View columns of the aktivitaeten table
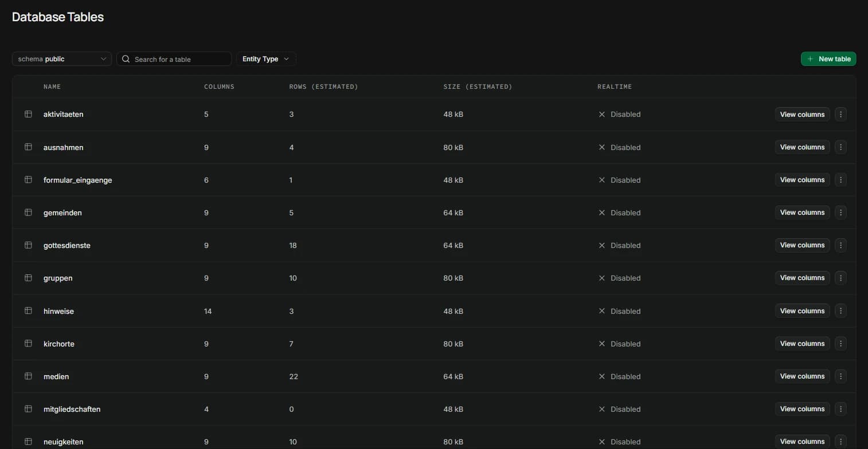The width and height of the screenshot is (868, 449). click(802, 114)
